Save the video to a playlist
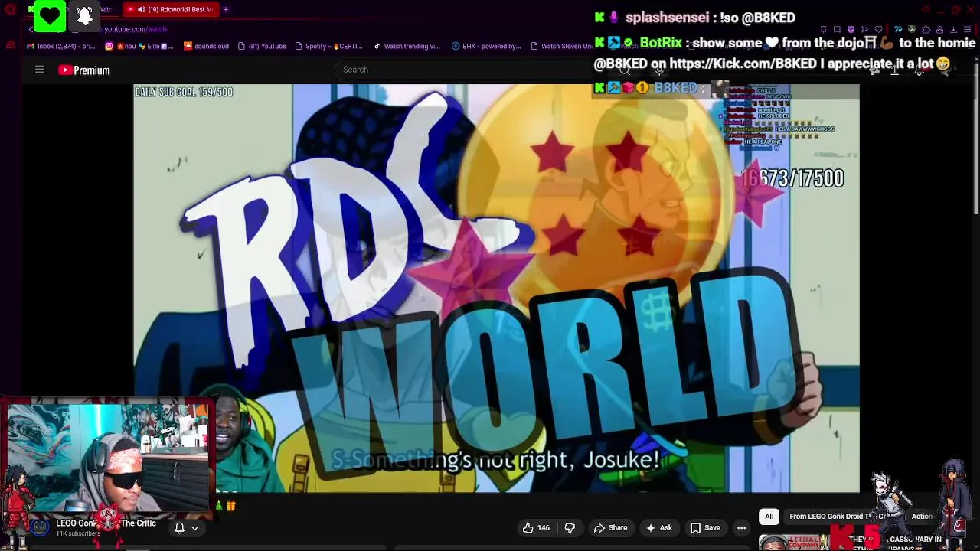This screenshot has height=551, width=980. (x=705, y=528)
